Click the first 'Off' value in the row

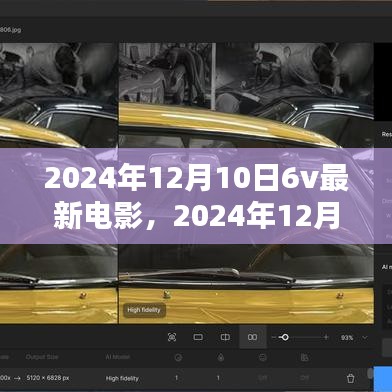(263, 378)
